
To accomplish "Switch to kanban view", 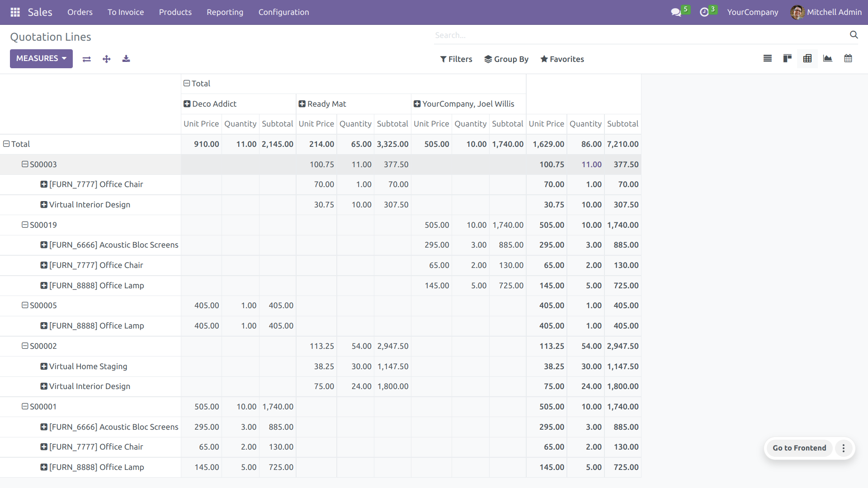I will click(788, 59).
